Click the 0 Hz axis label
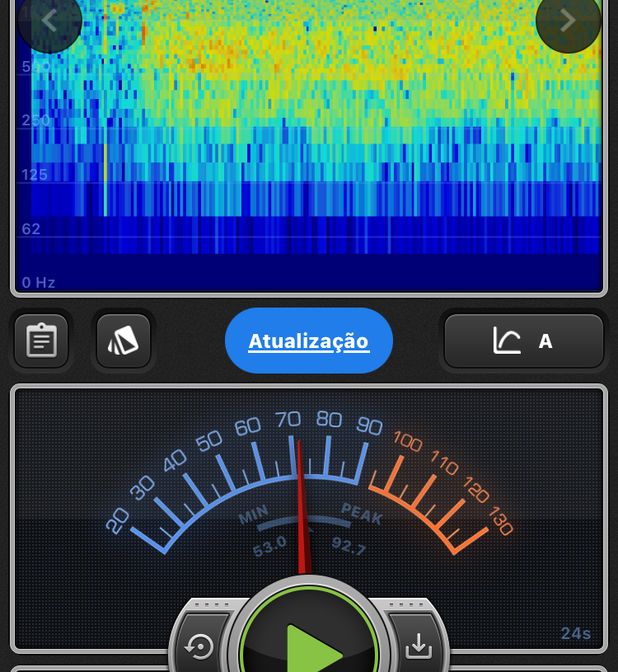Viewport: 618px width, 672px height. [39, 283]
